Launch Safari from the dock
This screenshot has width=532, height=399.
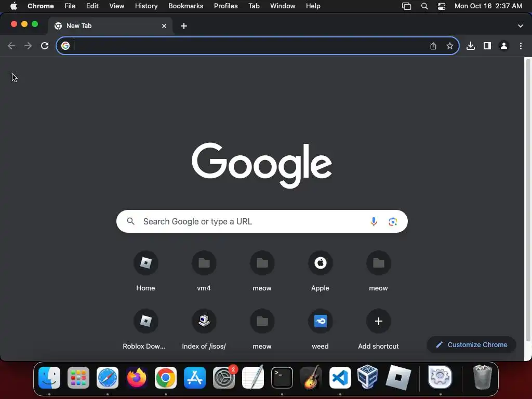[x=108, y=378]
